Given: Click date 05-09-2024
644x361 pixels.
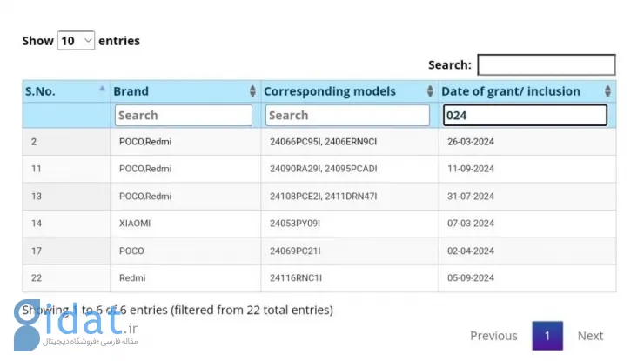Looking at the screenshot, I should coord(471,278).
